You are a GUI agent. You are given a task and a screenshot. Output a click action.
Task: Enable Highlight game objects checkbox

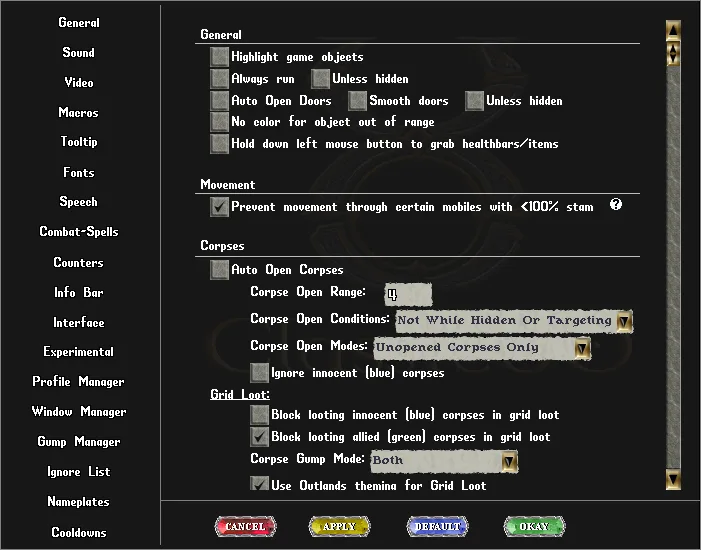220,57
